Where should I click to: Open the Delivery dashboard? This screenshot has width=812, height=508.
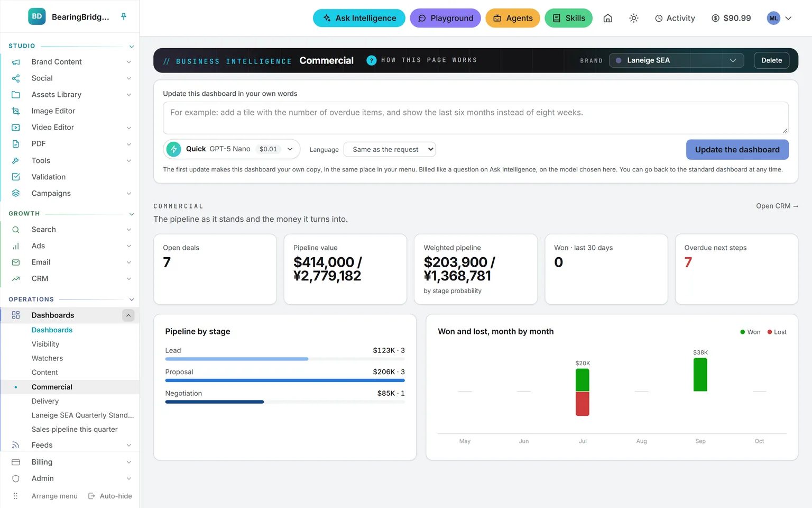pyautogui.click(x=45, y=401)
